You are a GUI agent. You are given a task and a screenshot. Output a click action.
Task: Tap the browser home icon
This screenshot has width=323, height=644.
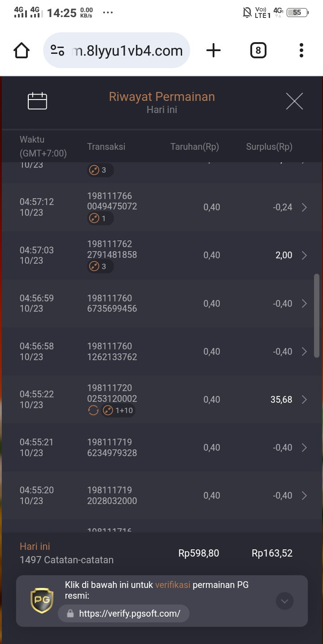point(22,50)
